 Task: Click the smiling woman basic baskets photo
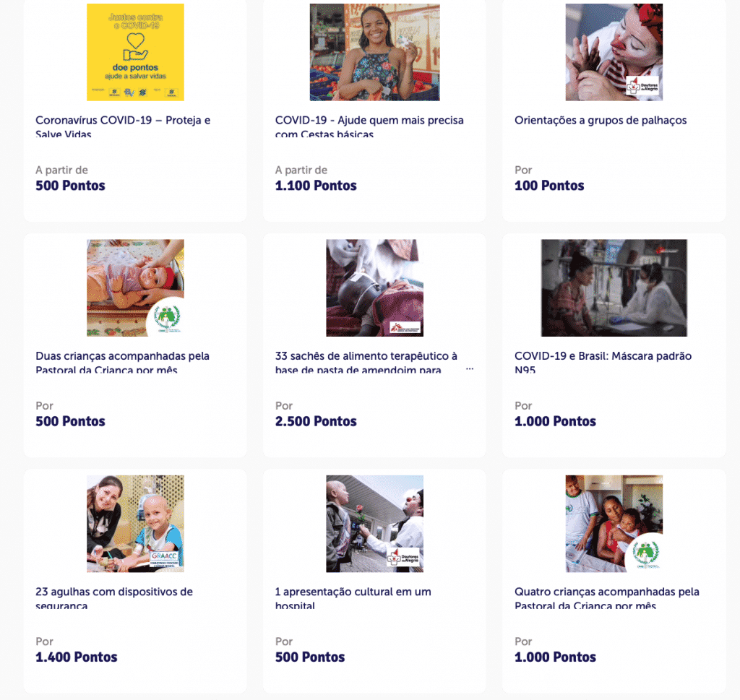click(374, 52)
